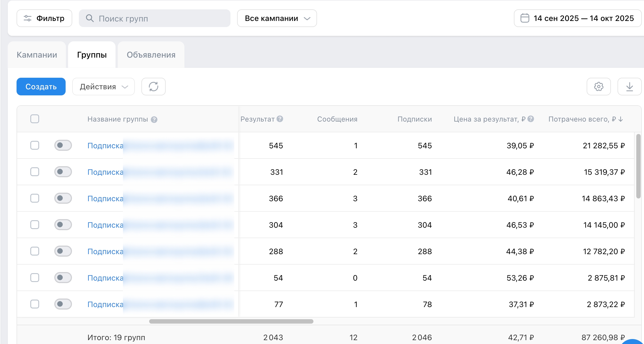The width and height of the screenshot is (644, 344).
Task: Switch to the Кампании tab
Action: pyautogui.click(x=37, y=55)
